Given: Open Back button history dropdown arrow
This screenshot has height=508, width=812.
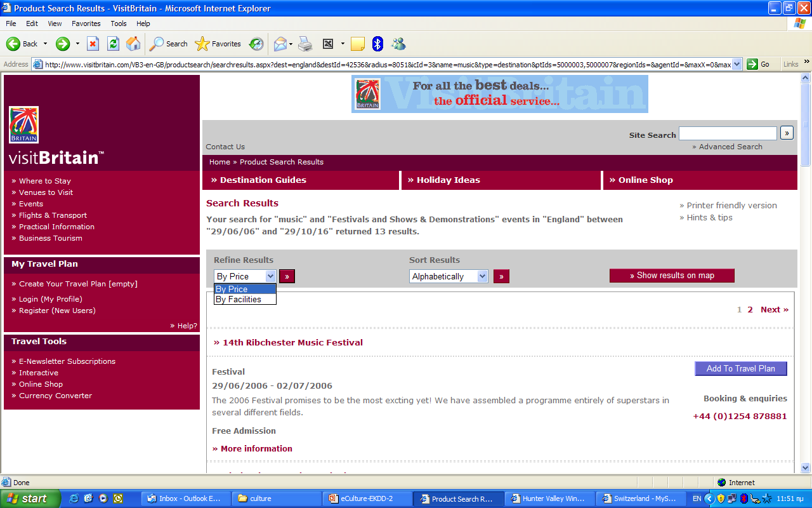Looking at the screenshot, I should point(45,44).
